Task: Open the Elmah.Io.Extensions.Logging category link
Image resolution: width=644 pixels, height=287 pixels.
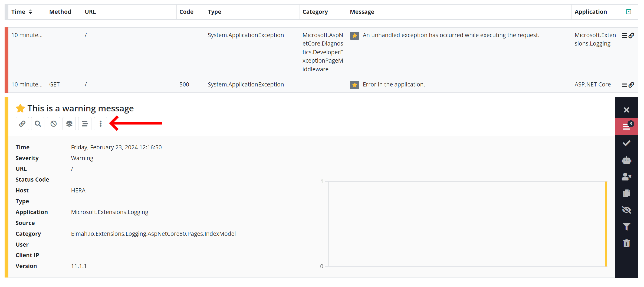Action: click(x=153, y=234)
